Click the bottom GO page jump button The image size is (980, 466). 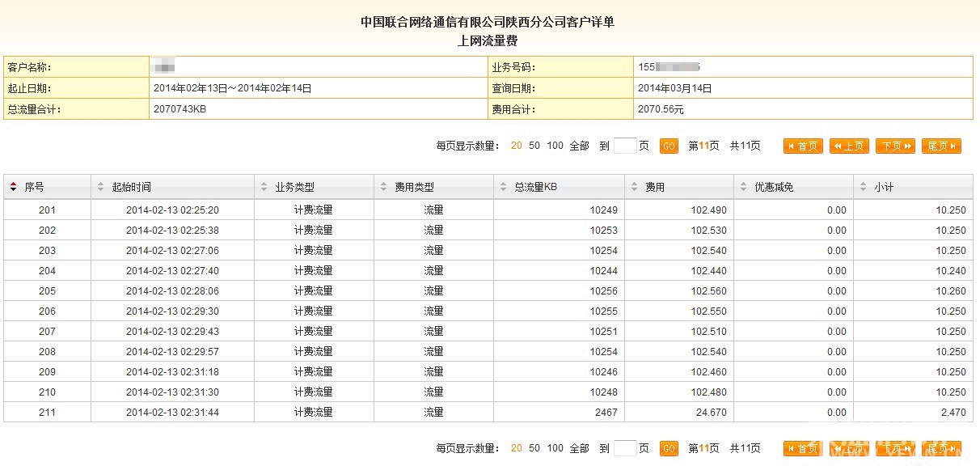click(669, 448)
